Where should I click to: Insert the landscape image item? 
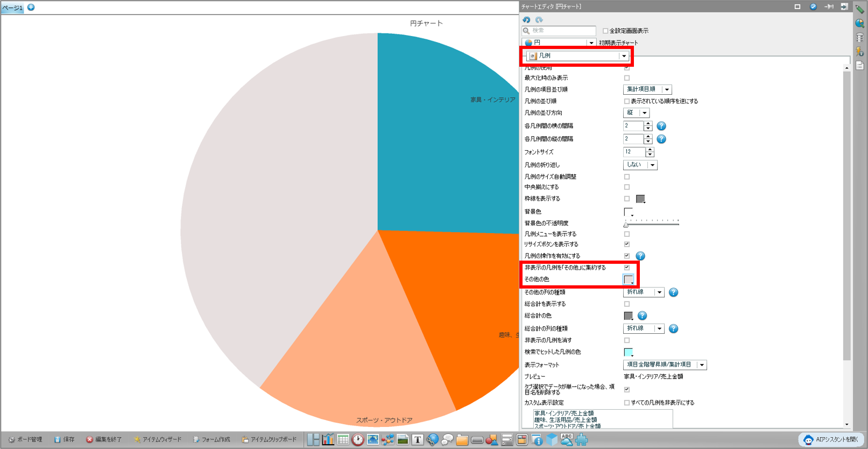coord(403,440)
